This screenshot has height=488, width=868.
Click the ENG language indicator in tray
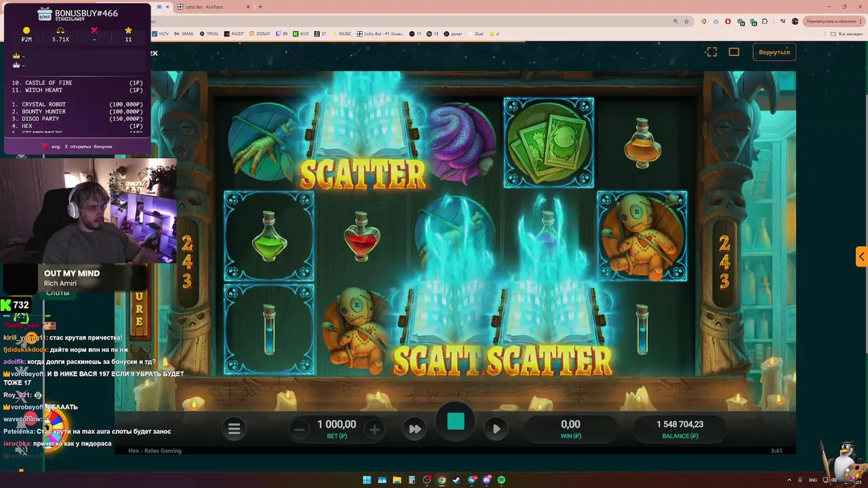813,480
